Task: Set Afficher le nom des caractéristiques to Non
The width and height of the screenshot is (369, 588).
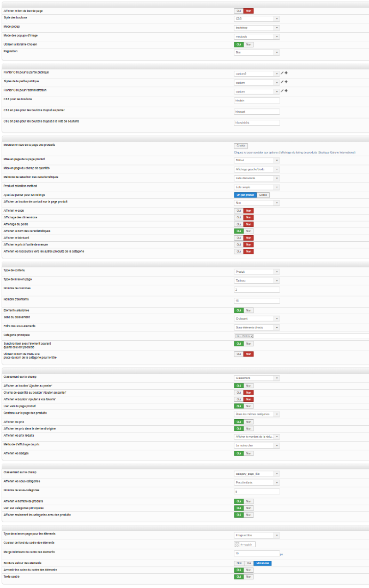Action: (249, 231)
